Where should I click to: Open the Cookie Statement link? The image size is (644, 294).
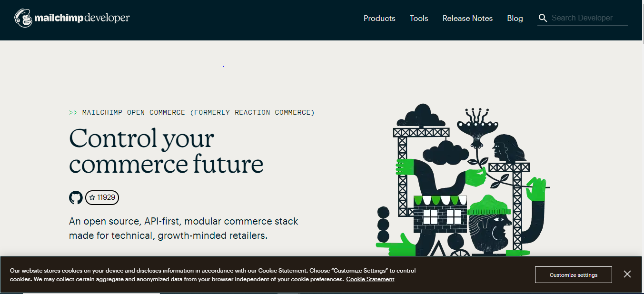tap(370, 279)
